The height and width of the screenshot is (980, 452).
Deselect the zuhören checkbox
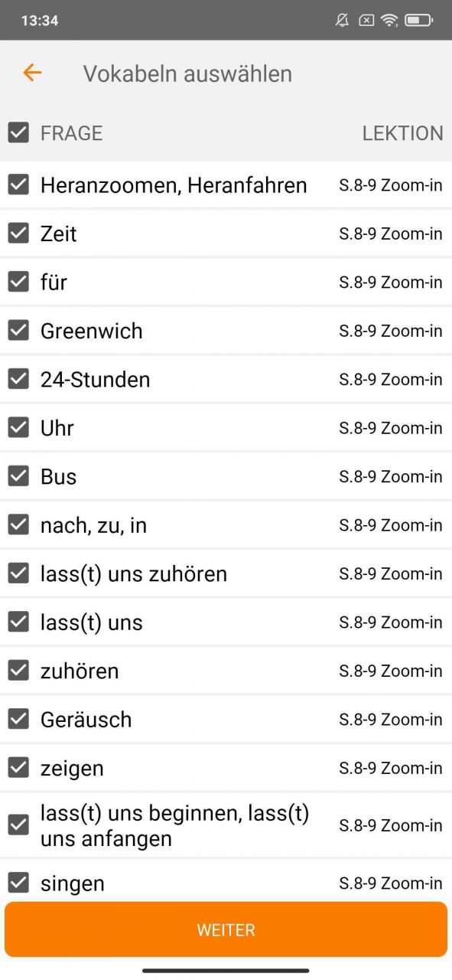click(18, 671)
